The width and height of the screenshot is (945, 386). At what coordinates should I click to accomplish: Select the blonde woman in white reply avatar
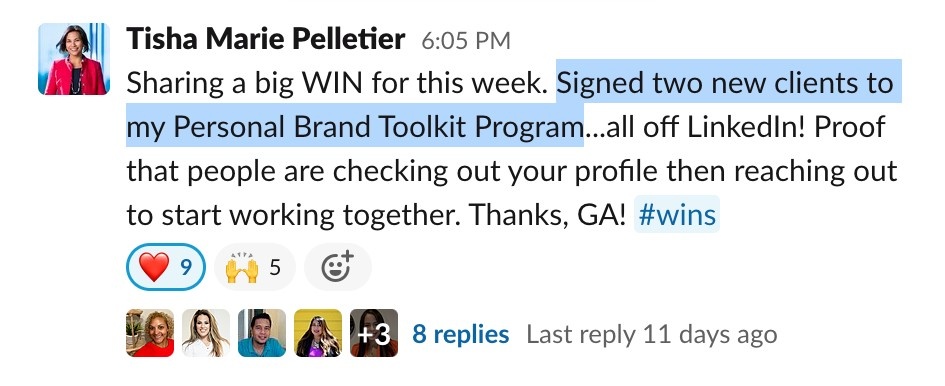pos(206,333)
